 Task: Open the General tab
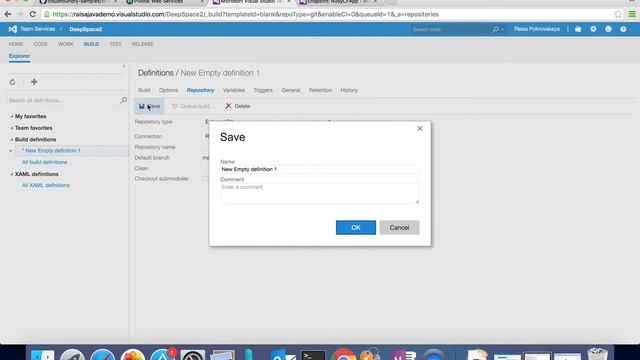pyautogui.click(x=291, y=90)
